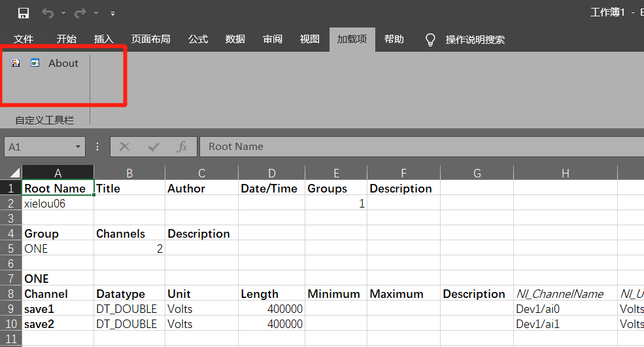The width and height of the screenshot is (644, 347).
Task: Select column H header
Action: [x=566, y=173]
